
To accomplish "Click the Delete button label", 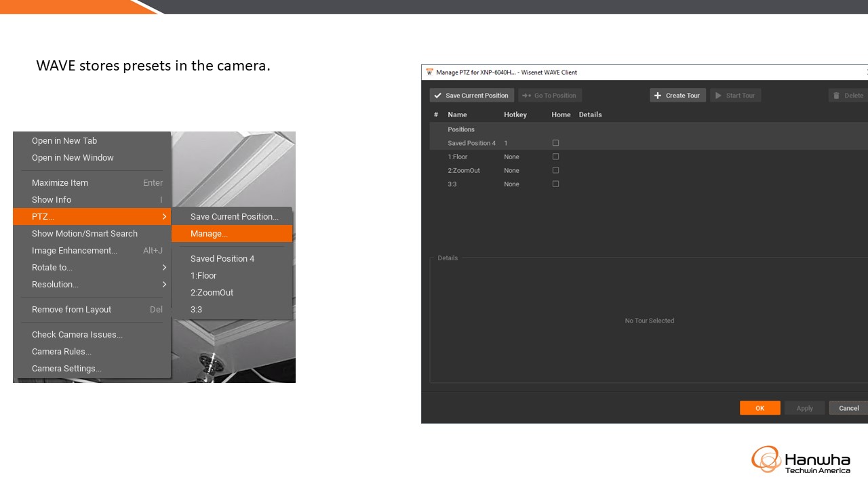I will click(854, 96).
